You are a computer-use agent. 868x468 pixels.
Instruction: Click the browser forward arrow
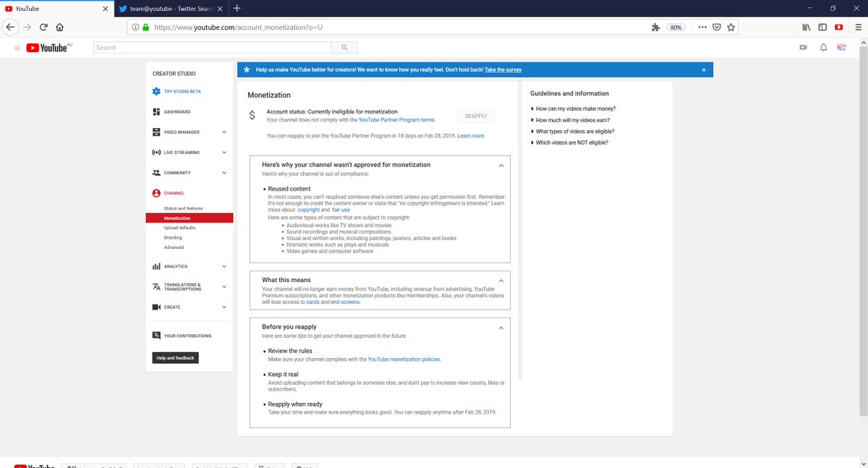click(27, 27)
